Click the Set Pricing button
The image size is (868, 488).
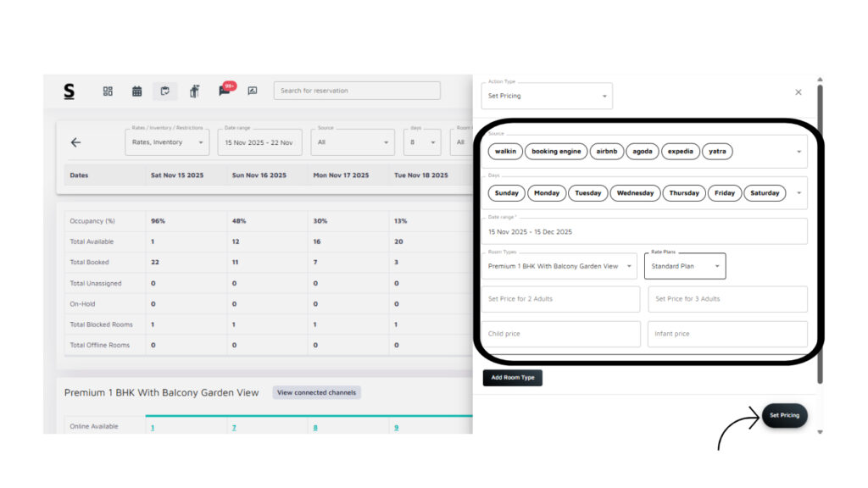click(784, 415)
